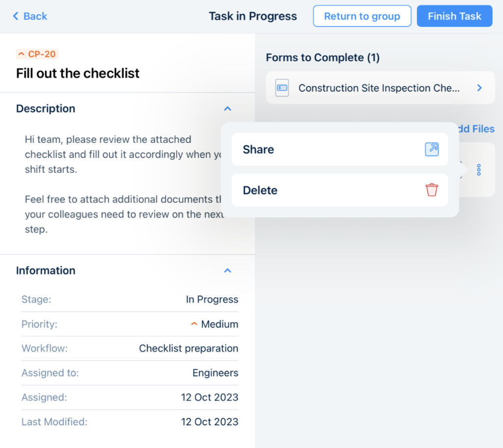Click the CP-20 priority caret icon
The height and width of the screenshot is (448, 503).
pos(21,54)
